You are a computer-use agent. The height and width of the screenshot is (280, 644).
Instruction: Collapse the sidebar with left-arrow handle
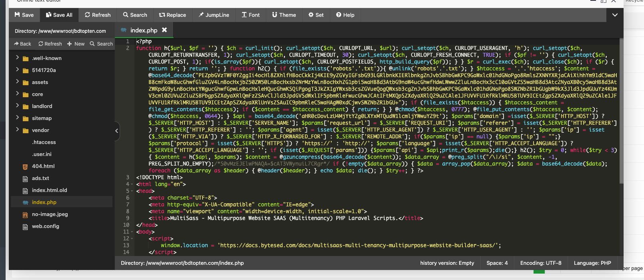pyautogui.click(x=116, y=131)
